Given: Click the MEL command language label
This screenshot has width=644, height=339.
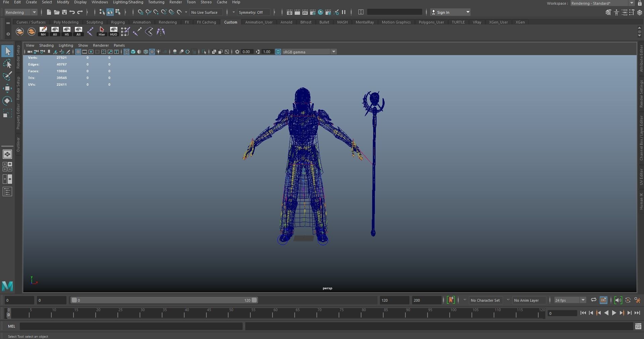Looking at the screenshot, I should click(11, 326).
